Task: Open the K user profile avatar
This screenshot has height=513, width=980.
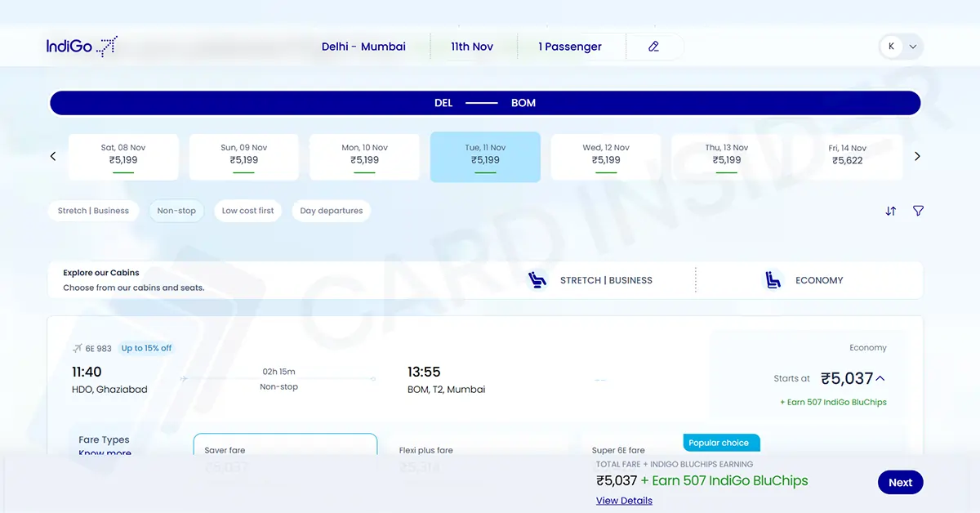Action: 891,47
